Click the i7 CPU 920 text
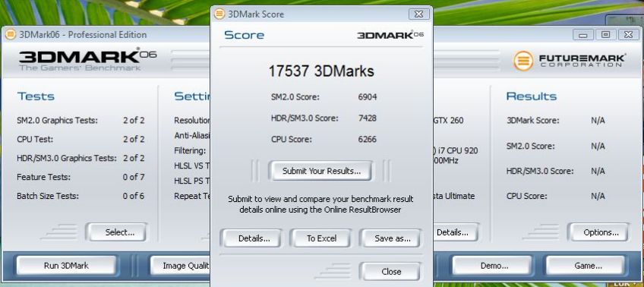Screen dimensions: 644x287 tap(455, 150)
